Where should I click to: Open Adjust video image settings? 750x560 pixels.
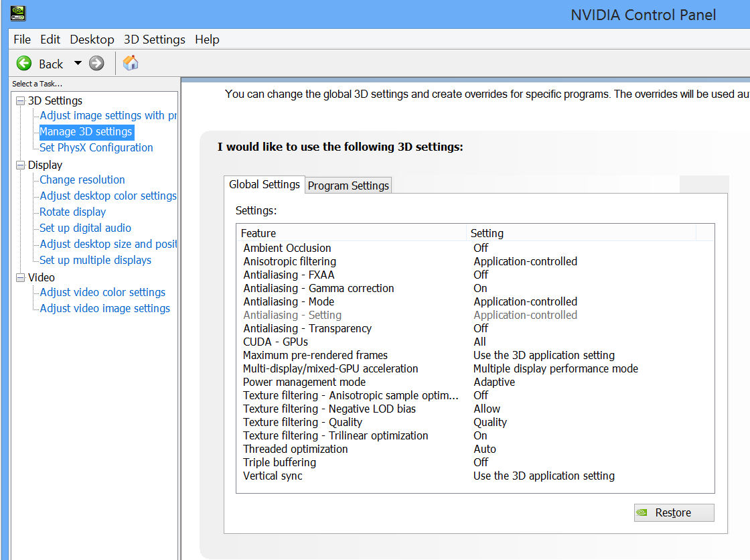pos(104,308)
